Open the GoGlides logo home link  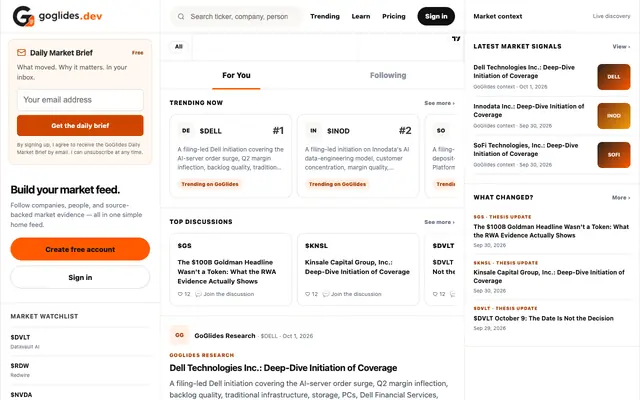tap(57, 16)
